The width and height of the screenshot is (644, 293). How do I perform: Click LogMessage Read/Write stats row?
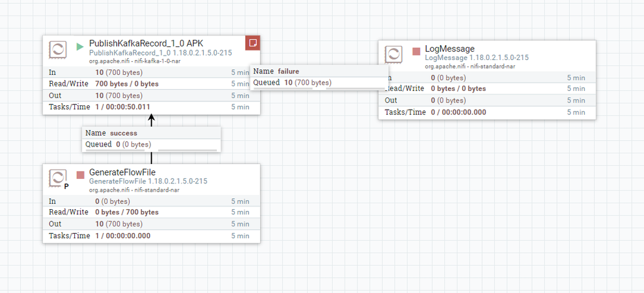487,89
